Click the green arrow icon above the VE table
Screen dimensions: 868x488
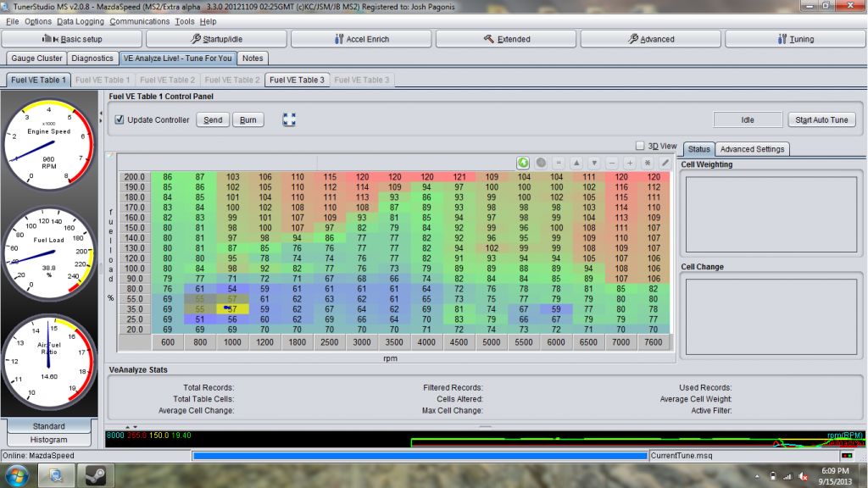(524, 163)
